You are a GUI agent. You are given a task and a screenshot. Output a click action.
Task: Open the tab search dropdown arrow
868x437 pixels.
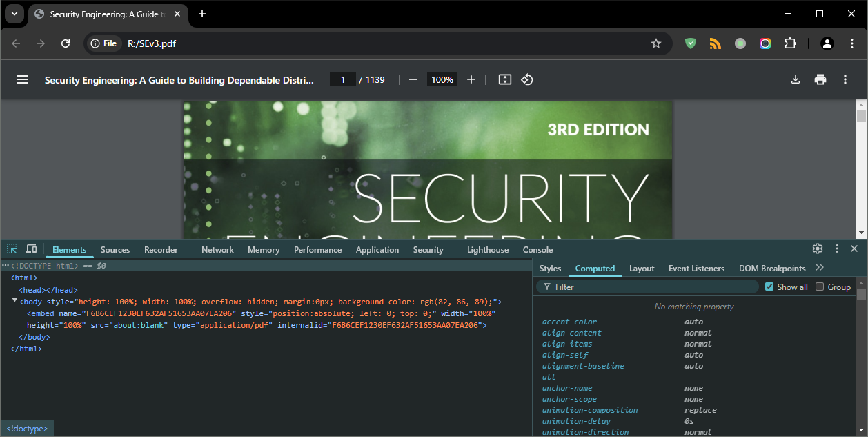pos(14,14)
